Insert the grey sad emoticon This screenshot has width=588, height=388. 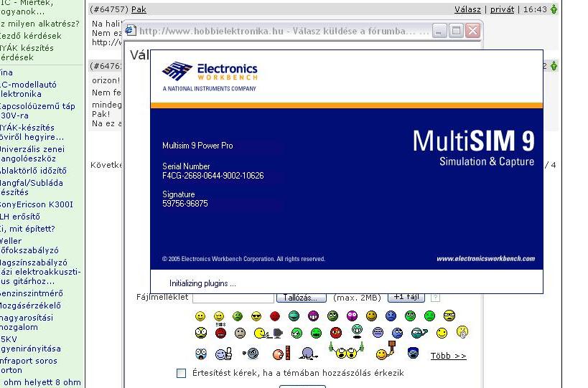tap(240, 333)
